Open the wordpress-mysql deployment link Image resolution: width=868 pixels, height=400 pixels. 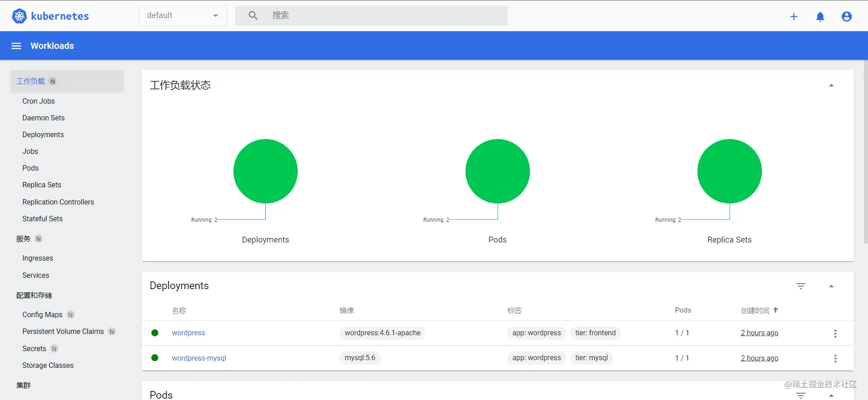coord(199,358)
